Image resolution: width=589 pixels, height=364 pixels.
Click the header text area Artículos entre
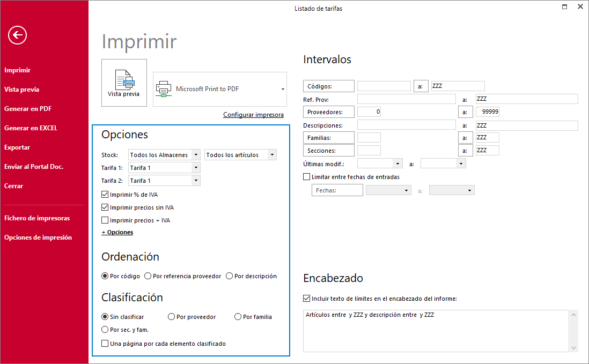click(436, 331)
